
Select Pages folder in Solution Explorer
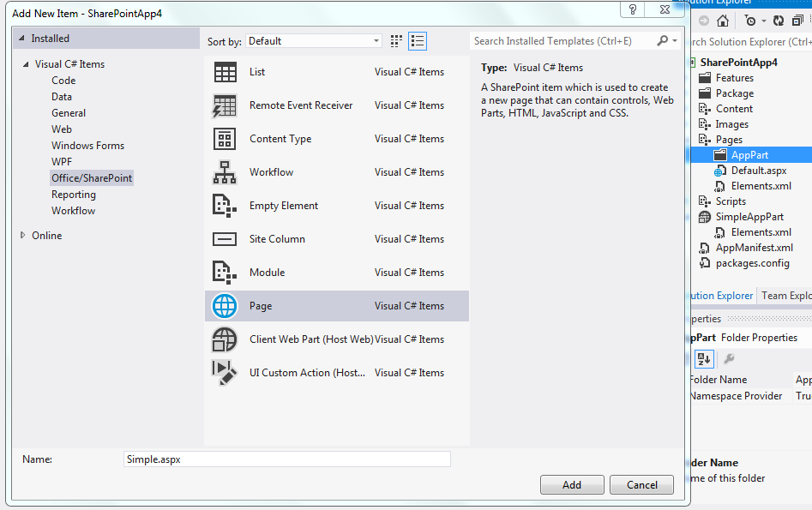coord(729,140)
